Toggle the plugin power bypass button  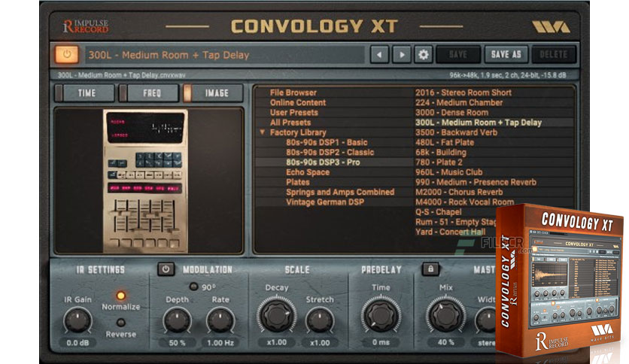[x=67, y=54]
